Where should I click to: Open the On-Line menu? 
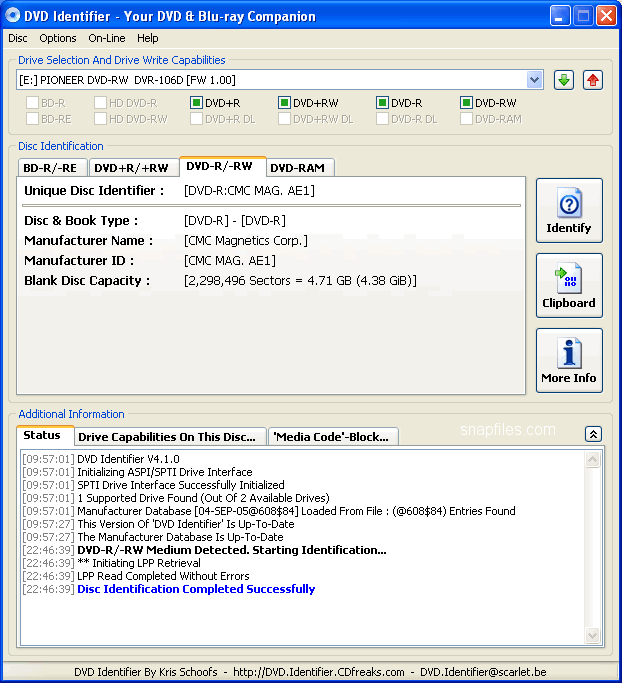(107, 38)
